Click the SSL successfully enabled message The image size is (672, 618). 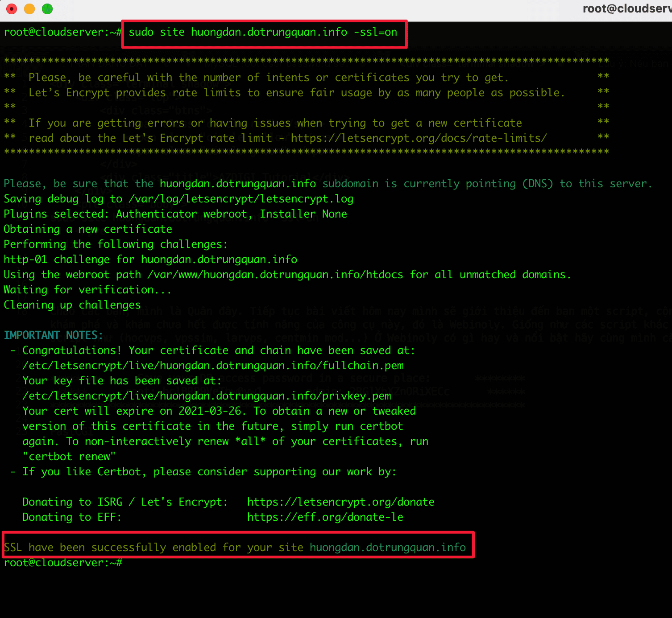point(153,548)
